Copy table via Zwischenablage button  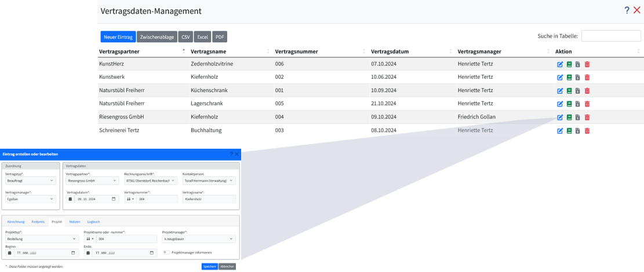[x=157, y=37]
